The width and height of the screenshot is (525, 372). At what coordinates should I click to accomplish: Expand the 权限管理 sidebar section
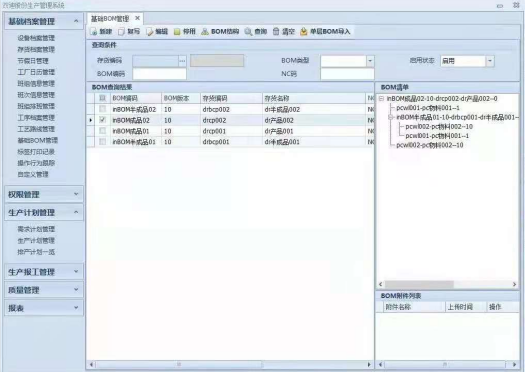(x=44, y=194)
